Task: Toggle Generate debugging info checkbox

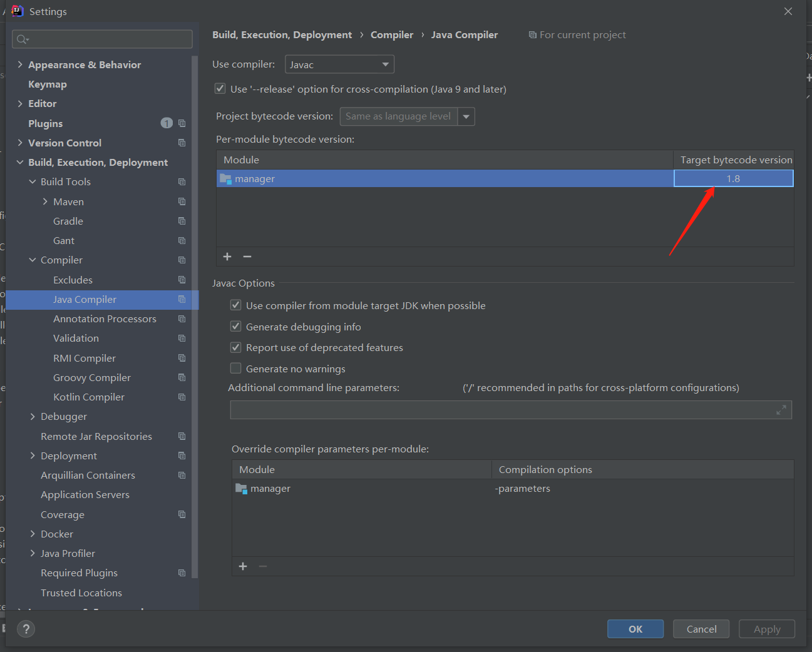Action: (236, 327)
